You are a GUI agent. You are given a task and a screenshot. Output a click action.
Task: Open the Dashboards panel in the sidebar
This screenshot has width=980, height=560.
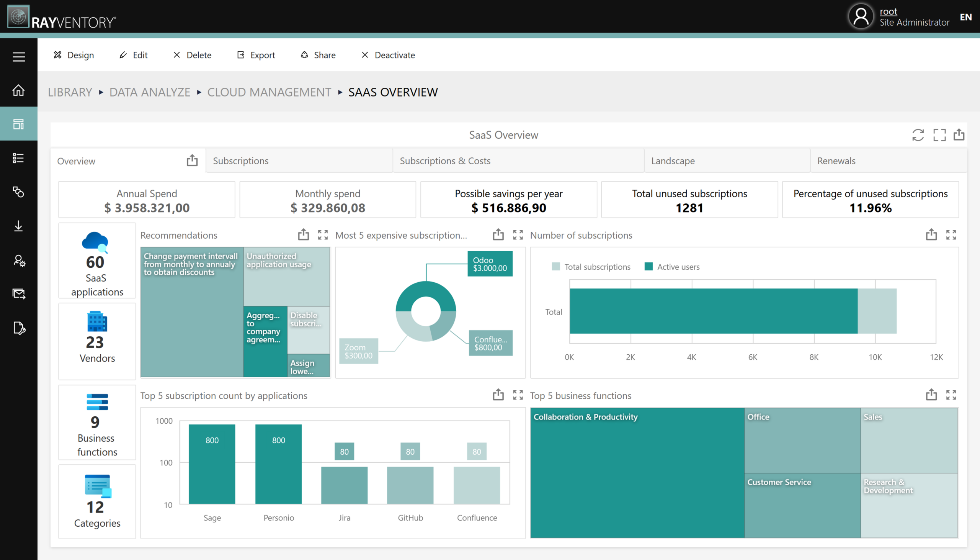pyautogui.click(x=18, y=123)
